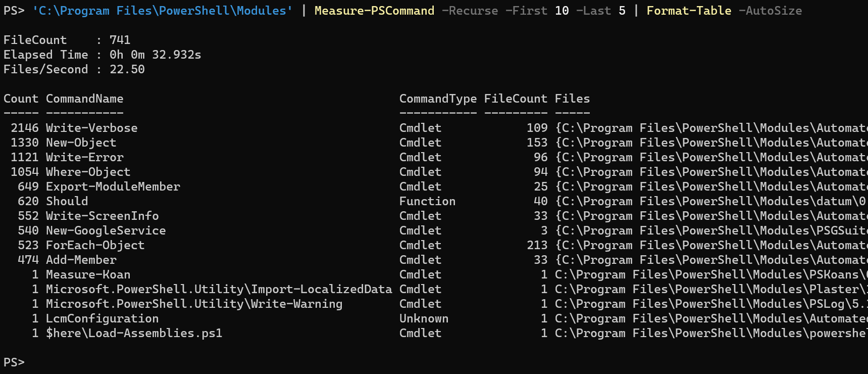The image size is (868, 374).
Task: Click the Unknown type for LcmConfiguration
Action: coord(424,318)
